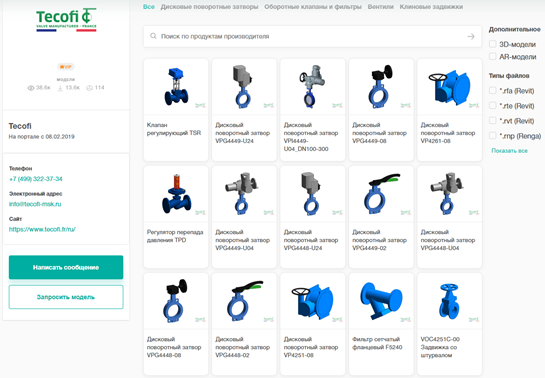The image size is (545, 378).
Task: Click the На портале с 08.02.2019 text
Action: pos(41,137)
